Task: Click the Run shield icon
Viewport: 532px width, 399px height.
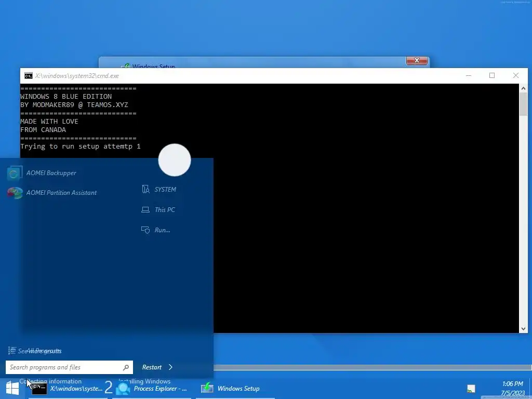Action: pyautogui.click(x=145, y=230)
